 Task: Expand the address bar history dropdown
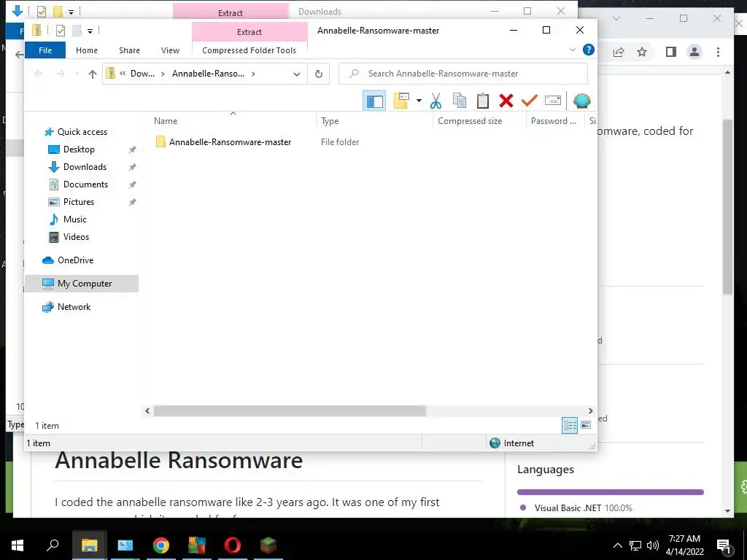tap(297, 74)
